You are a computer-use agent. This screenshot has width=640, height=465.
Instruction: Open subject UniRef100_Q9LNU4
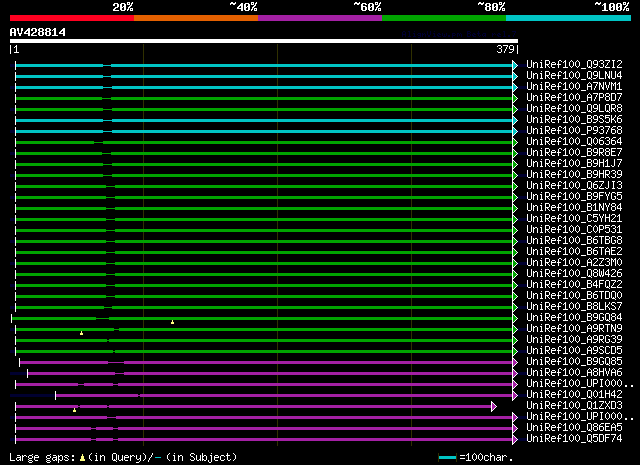pyautogui.click(x=574, y=76)
